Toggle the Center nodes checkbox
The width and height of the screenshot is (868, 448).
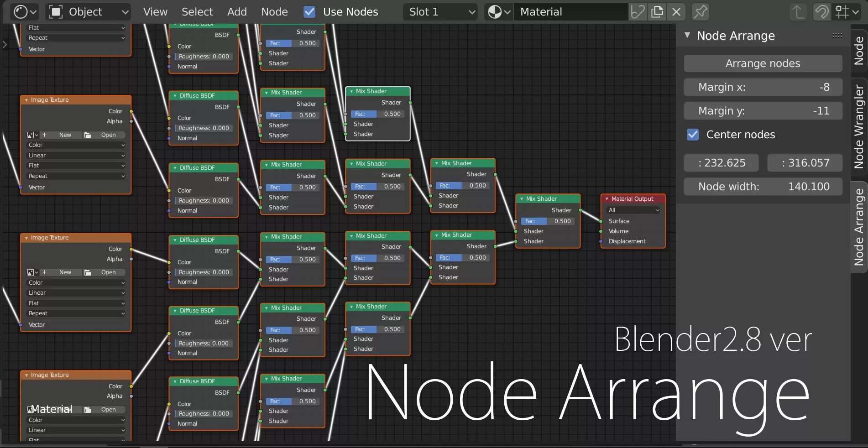coord(693,135)
